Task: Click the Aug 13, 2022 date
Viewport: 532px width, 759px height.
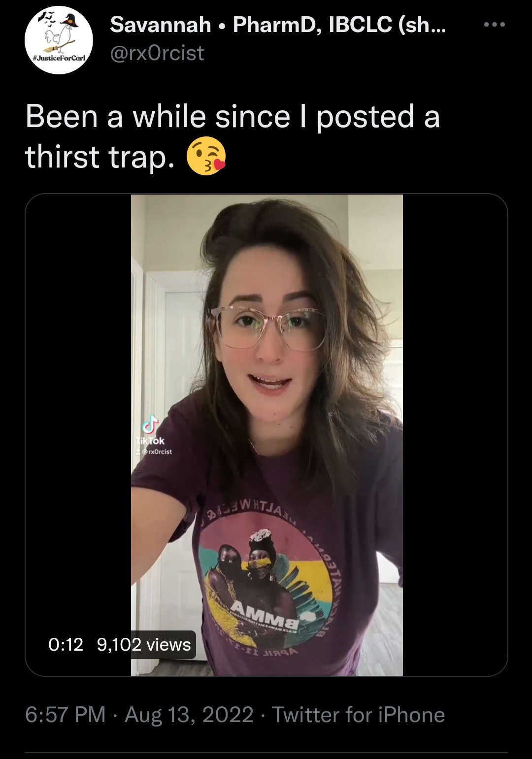Action: coord(189,715)
